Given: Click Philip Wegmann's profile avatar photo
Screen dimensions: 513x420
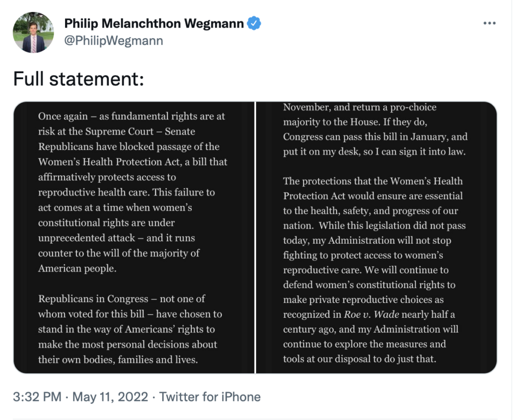Looking at the screenshot, I should click(x=34, y=33).
